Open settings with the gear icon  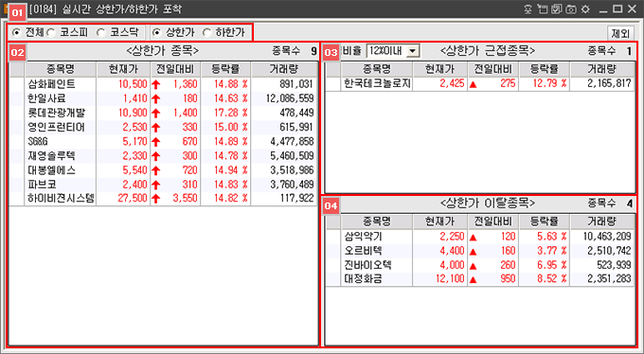585,9
